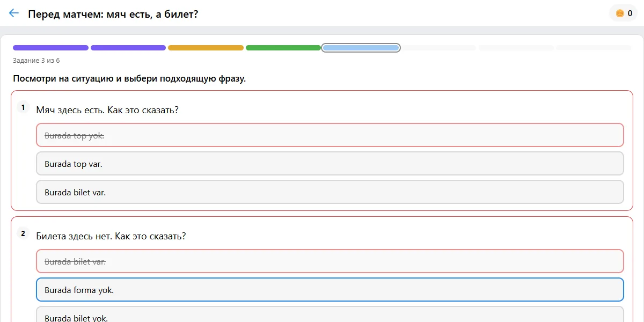
Task: Select answer "Burada forma yok."
Action: tap(330, 290)
